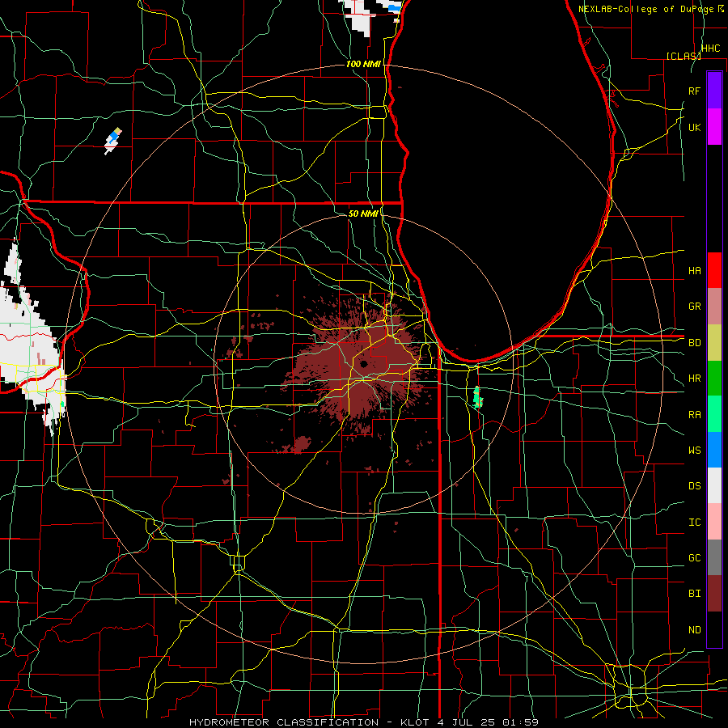Screen dimensions: 728x728
Task: Click the GC legend label
Action: click(x=694, y=558)
